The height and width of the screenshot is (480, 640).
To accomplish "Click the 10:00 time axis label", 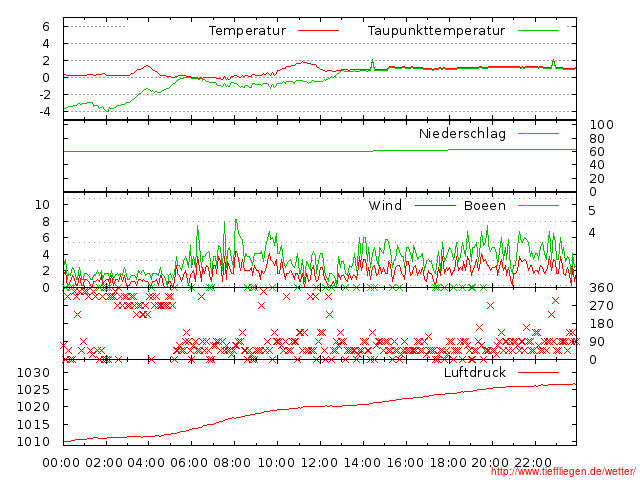I will coord(277,463).
